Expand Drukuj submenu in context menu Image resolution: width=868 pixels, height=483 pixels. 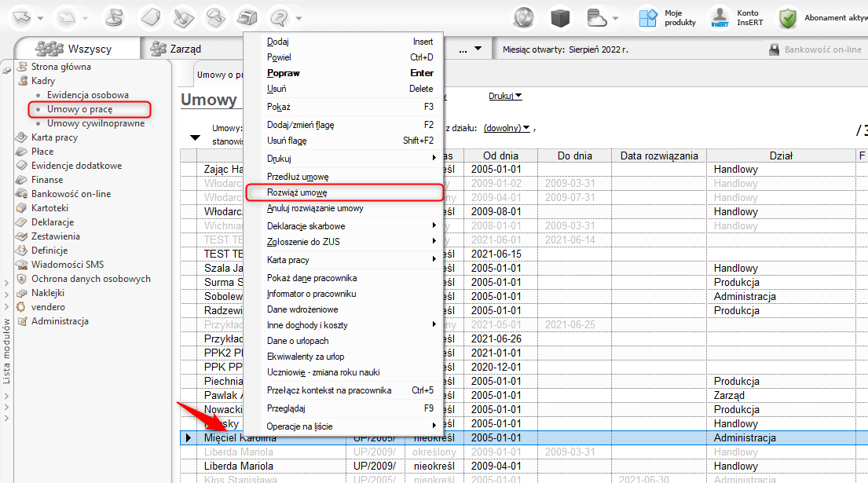click(434, 158)
